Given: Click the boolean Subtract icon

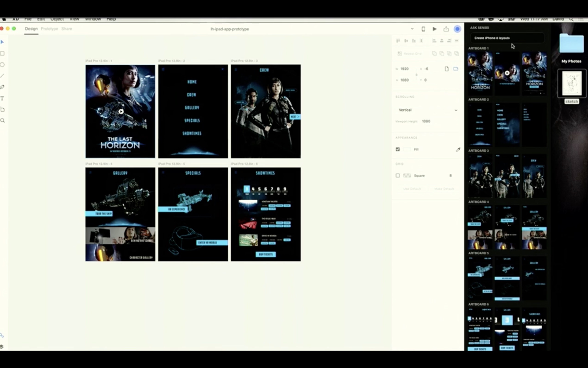Looking at the screenshot, I should (442, 53).
